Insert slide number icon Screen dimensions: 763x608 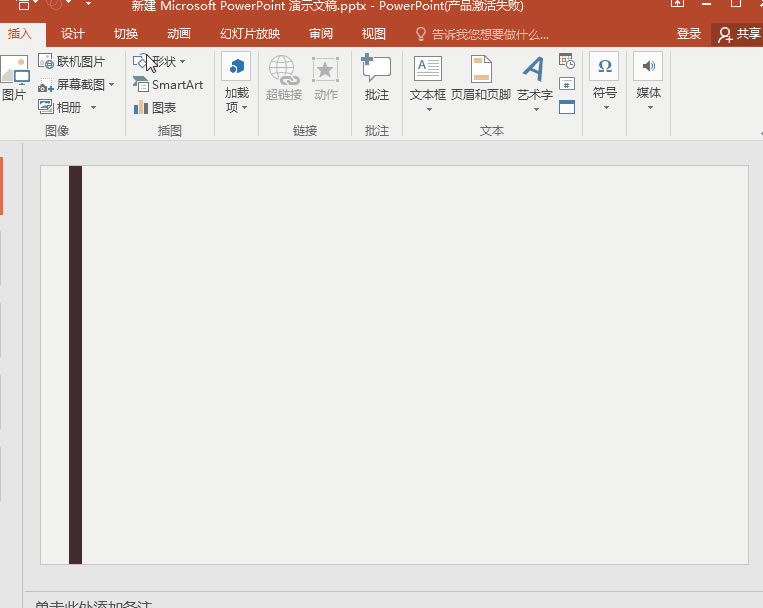(567, 84)
